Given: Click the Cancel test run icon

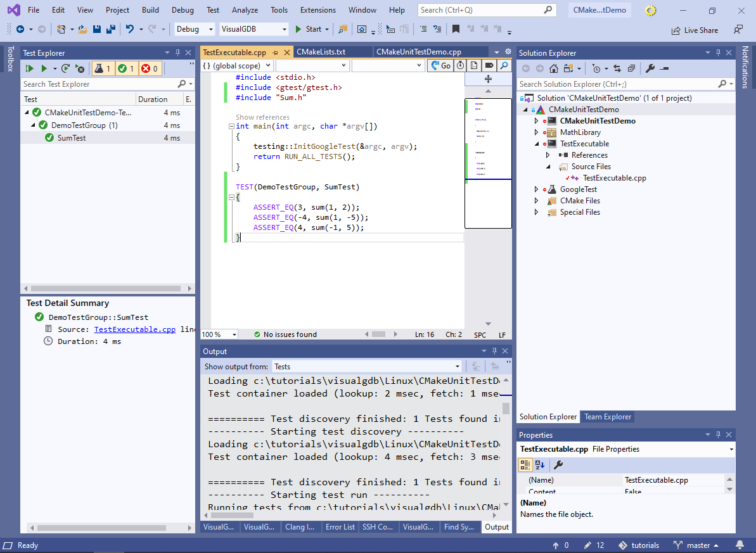Looking at the screenshot, I should [80, 68].
